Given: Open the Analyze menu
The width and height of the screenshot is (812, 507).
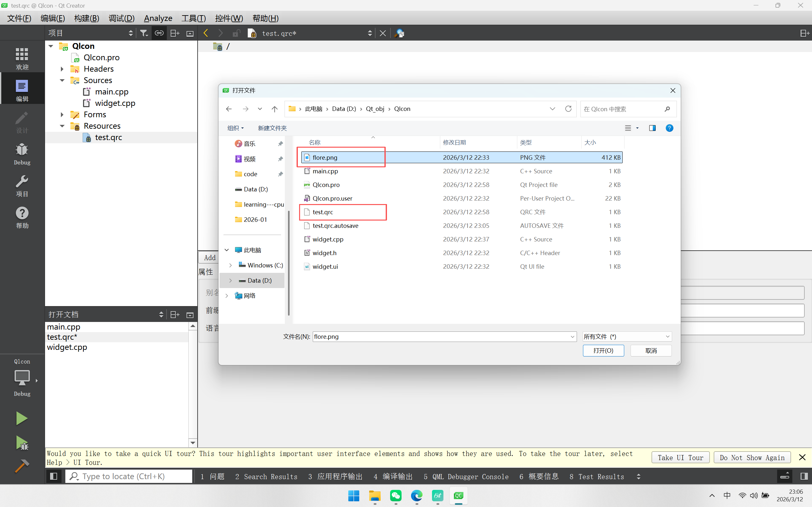Looking at the screenshot, I should pos(158,18).
